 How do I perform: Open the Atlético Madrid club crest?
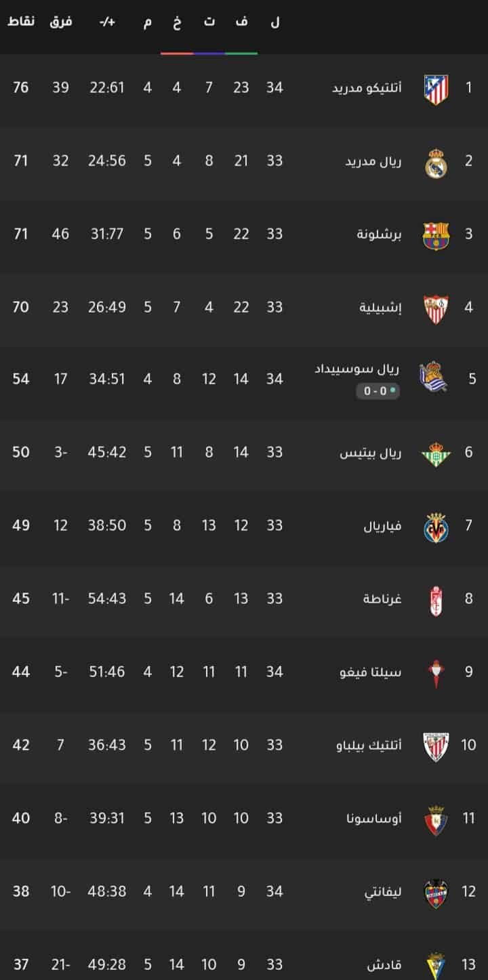[x=436, y=89]
